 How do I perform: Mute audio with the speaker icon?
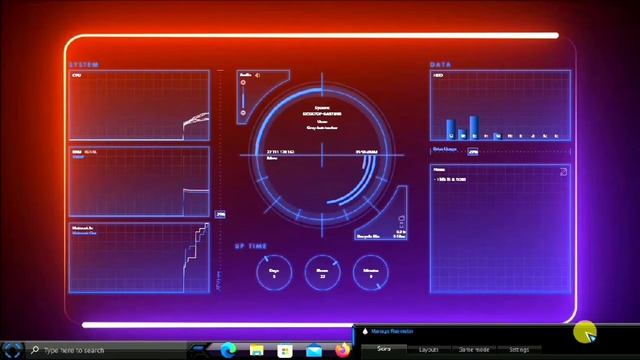coord(258,75)
